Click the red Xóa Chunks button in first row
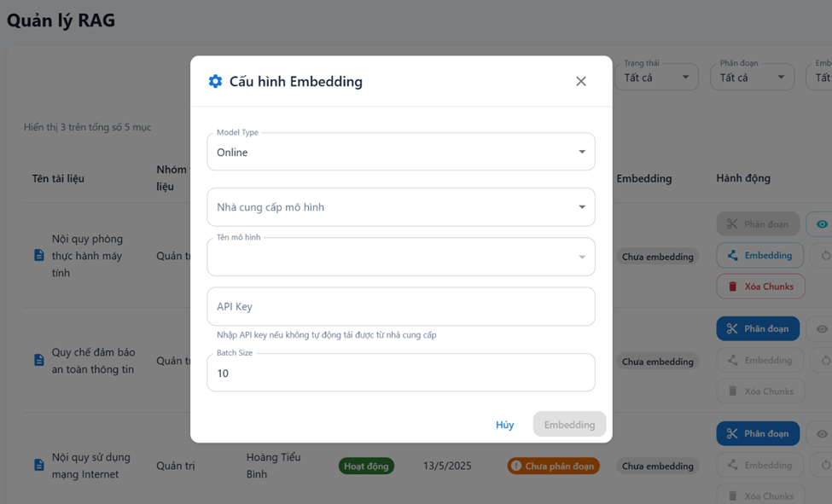This screenshot has width=832, height=504. pos(759,287)
